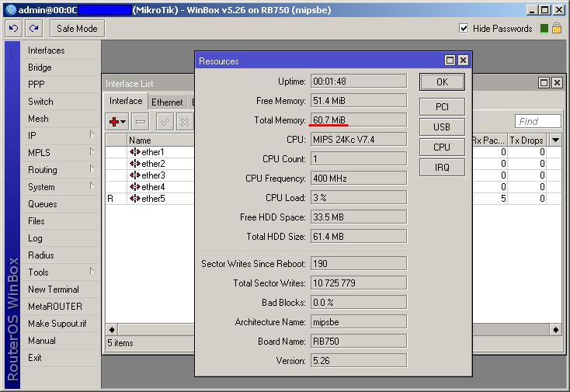Click ether5 interface icon
Image resolution: width=570 pixels, height=392 pixels.
pos(135,199)
